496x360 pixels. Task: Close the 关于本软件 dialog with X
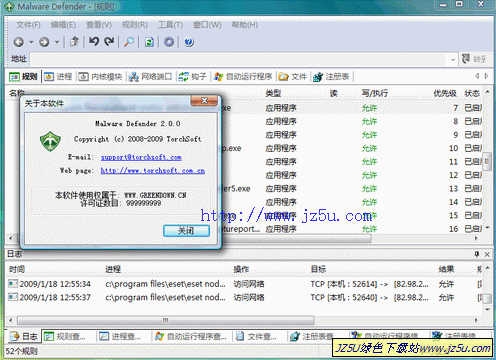204,101
